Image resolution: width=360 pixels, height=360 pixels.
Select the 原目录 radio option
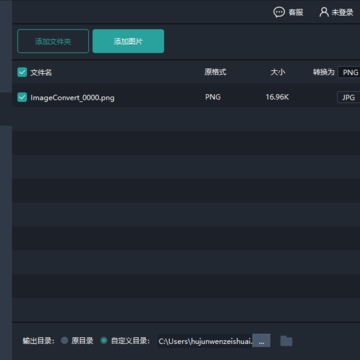[x=65, y=341]
